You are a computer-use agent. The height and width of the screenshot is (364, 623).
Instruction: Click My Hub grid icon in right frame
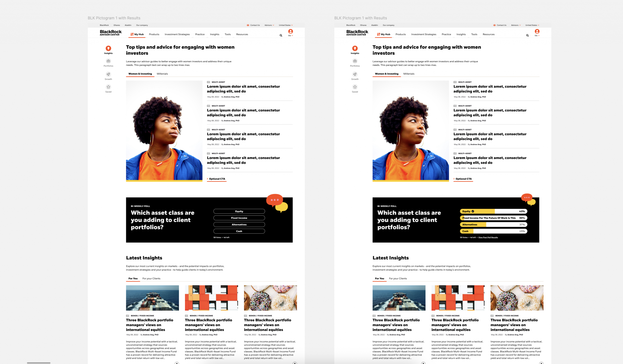(378, 34)
